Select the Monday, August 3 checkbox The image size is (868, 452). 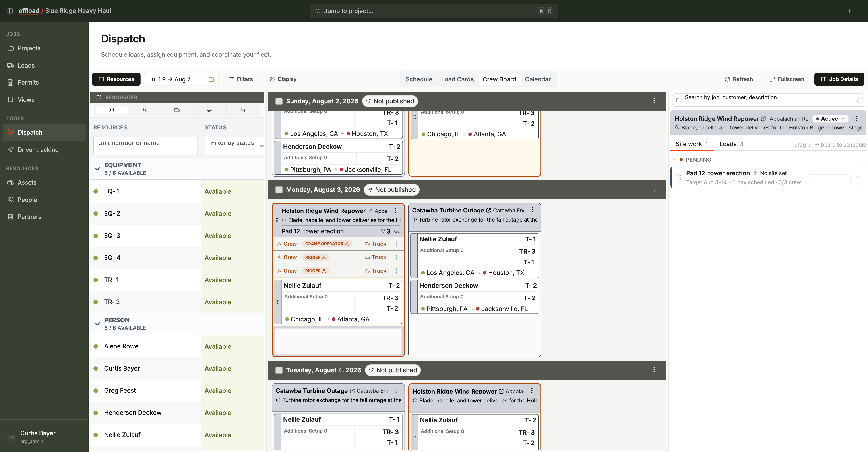pyautogui.click(x=279, y=190)
